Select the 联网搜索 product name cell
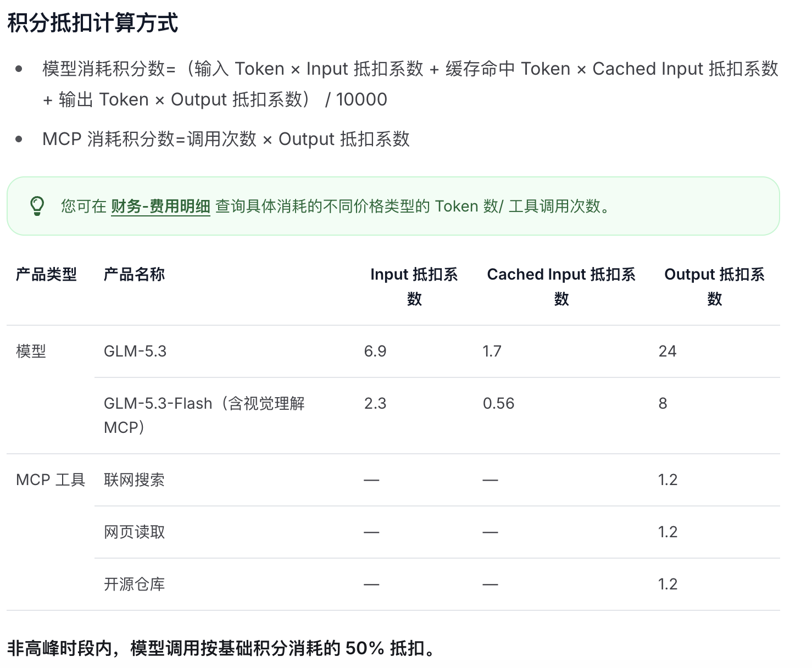The height and width of the screenshot is (668, 812). tap(134, 480)
